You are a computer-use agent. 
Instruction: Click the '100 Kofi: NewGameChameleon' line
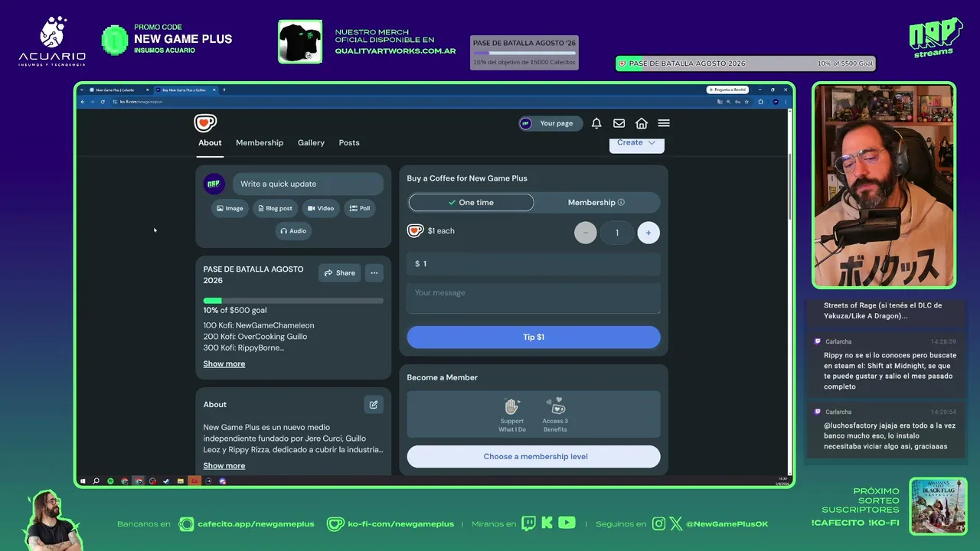point(259,325)
